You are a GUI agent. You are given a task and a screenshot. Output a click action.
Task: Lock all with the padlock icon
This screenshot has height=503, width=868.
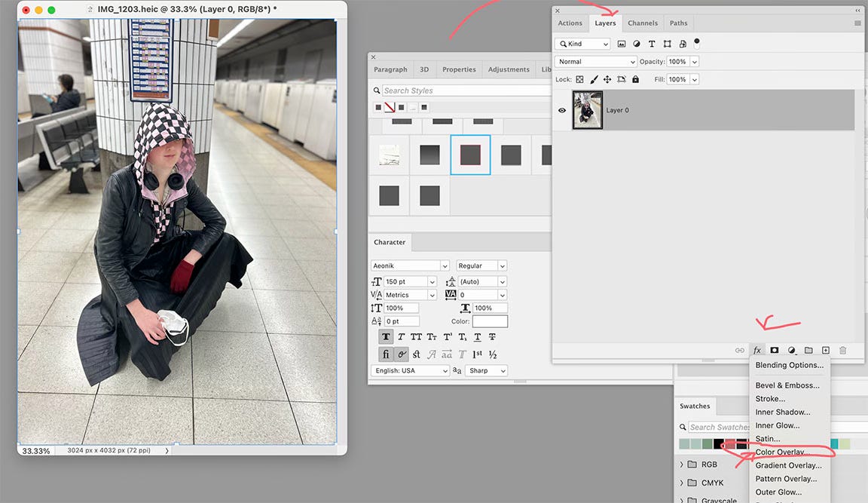[x=635, y=79]
